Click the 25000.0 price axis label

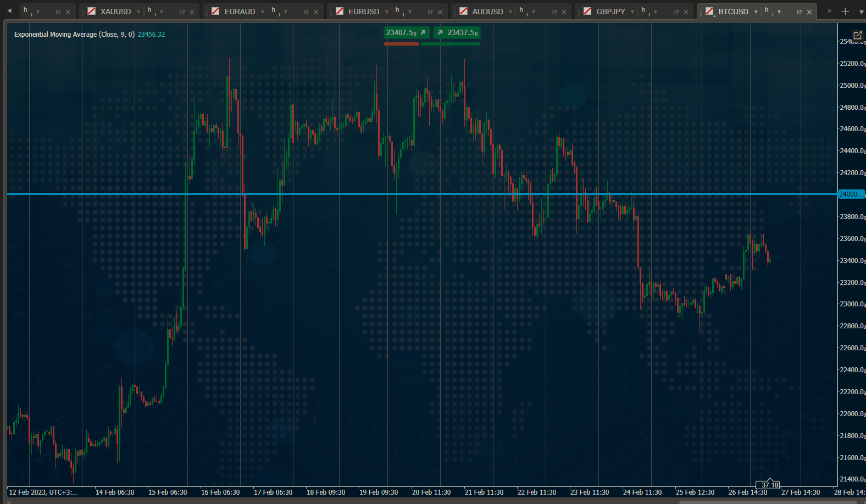click(x=852, y=86)
